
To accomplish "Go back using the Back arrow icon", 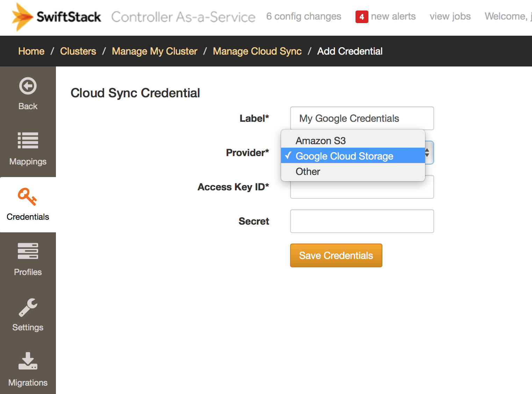I will [x=28, y=86].
